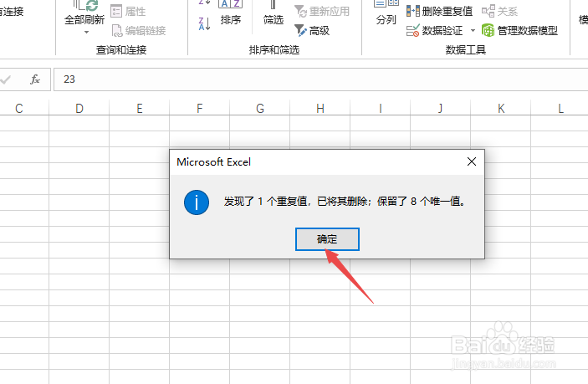Click the 数据工具 group label
Viewport: 588px width, 384px height.
pos(466,49)
